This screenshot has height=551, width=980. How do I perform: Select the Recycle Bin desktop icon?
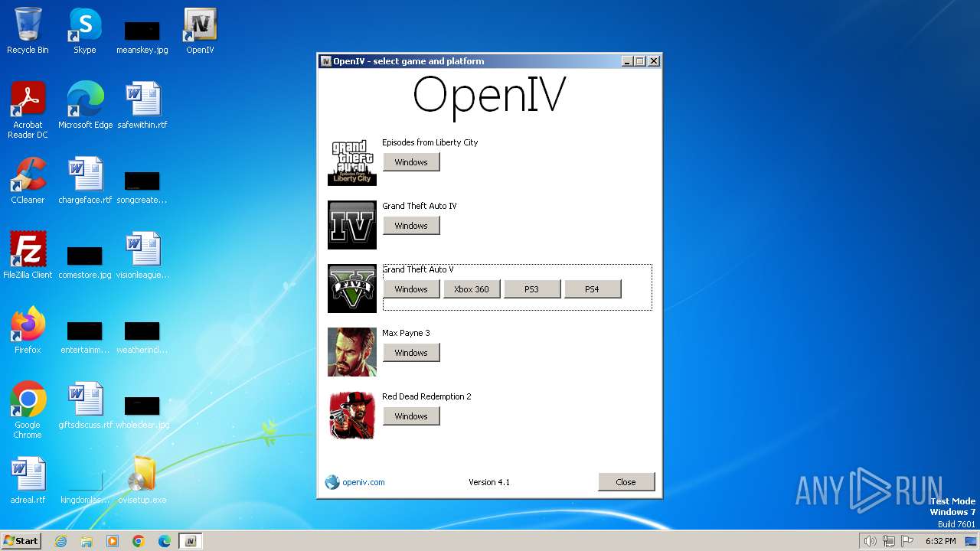pos(28,31)
